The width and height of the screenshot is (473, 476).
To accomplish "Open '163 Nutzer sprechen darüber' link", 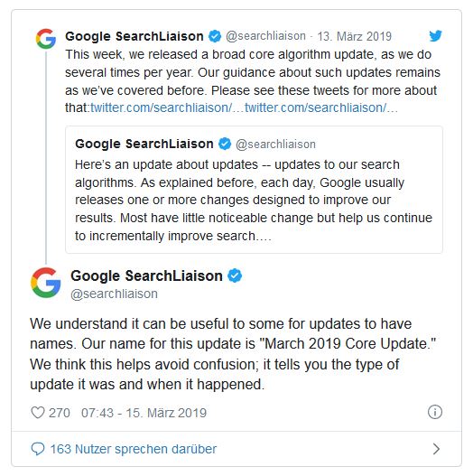I will [134, 449].
